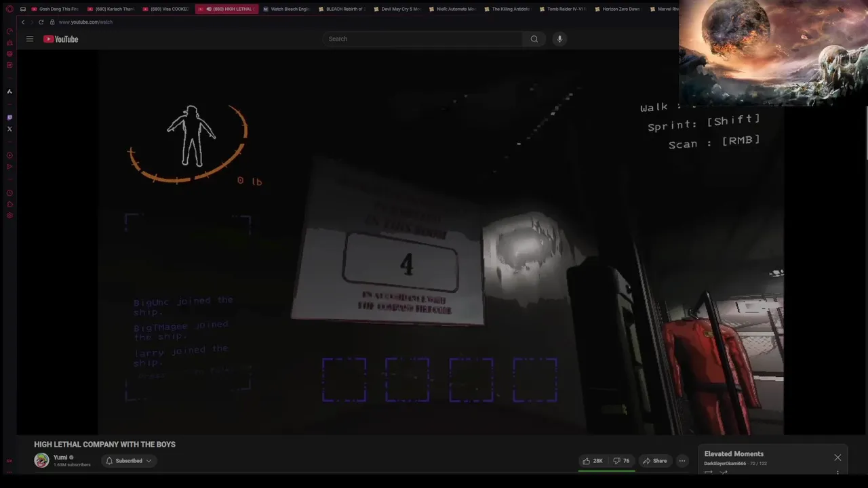Open the 'Tomb Raider IV-VI' tab
The width and height of the screenshot is (868, 488).
[564, 9]
